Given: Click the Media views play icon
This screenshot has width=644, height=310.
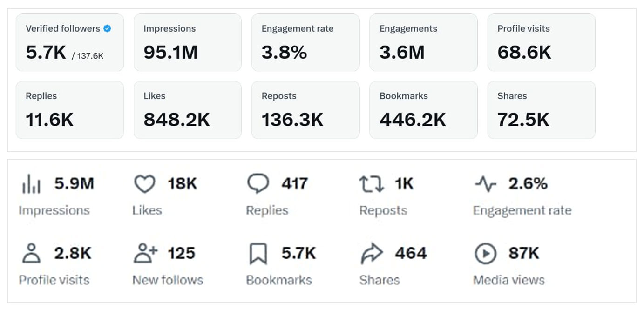Looking at the screenshot, I should coord(485,254).
